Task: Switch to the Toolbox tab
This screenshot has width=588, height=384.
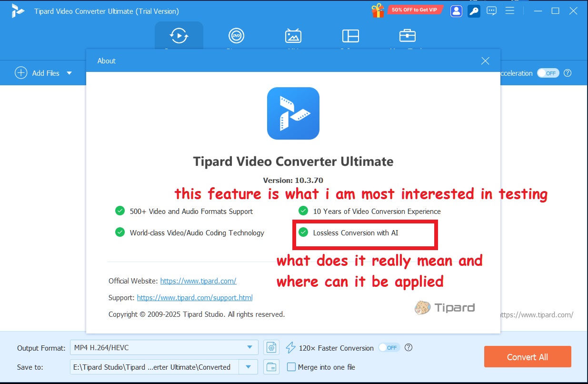Action: pos(407,36)
